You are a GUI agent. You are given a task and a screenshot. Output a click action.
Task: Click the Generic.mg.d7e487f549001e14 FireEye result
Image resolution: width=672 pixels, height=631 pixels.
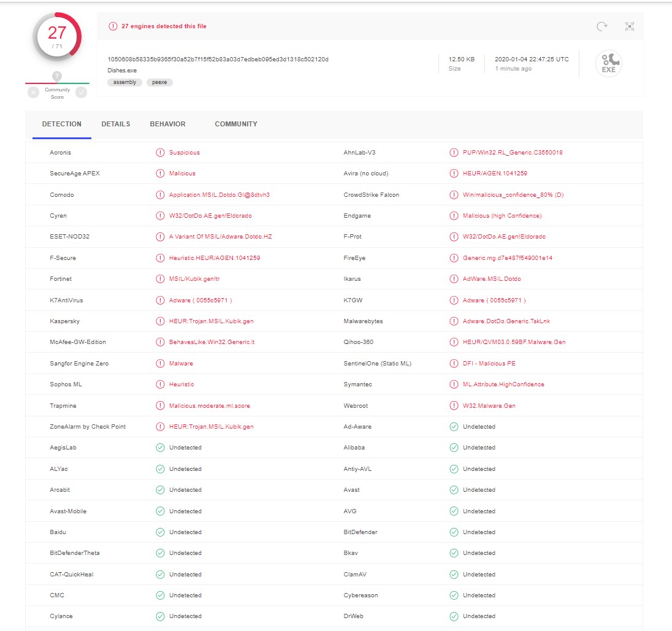508,258
